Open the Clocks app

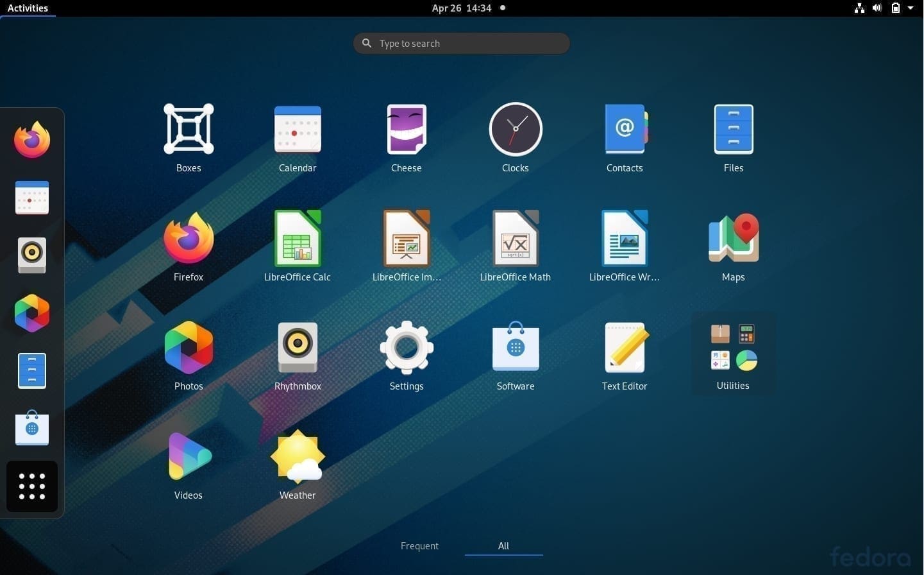tap(516, 129)
